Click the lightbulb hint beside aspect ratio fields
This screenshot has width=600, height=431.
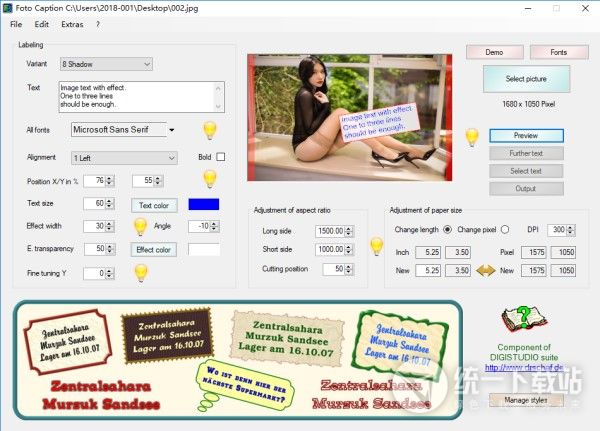pyautogui.click(x=377, y=246)
